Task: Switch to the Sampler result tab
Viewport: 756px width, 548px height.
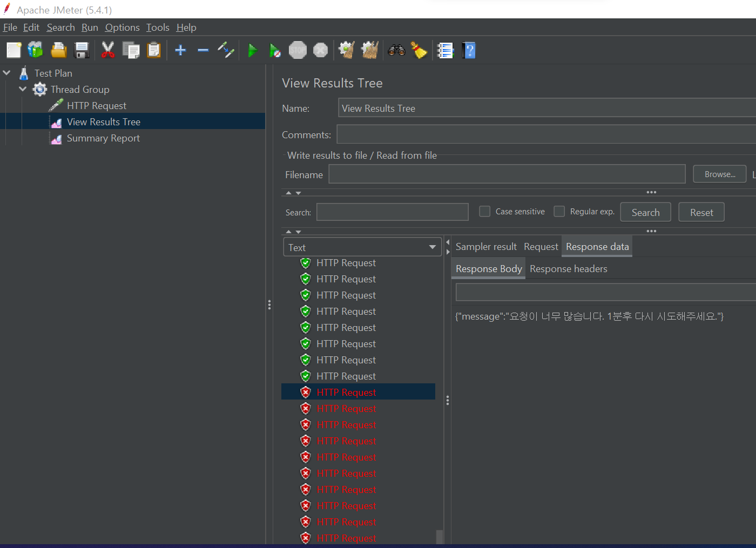Action: pyautogui.click(x=486, y=247)
